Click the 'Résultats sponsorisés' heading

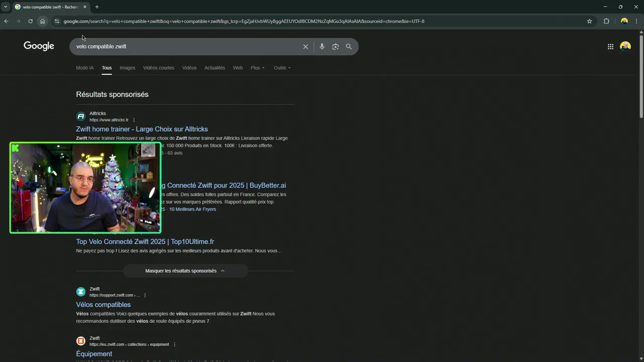pyautogui.click(x=112, y=95)
